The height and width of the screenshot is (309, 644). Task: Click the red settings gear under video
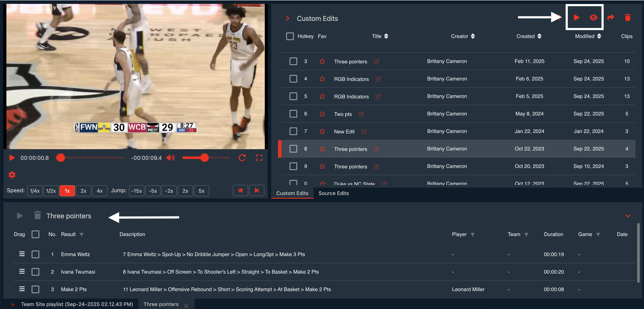(12, 175)
